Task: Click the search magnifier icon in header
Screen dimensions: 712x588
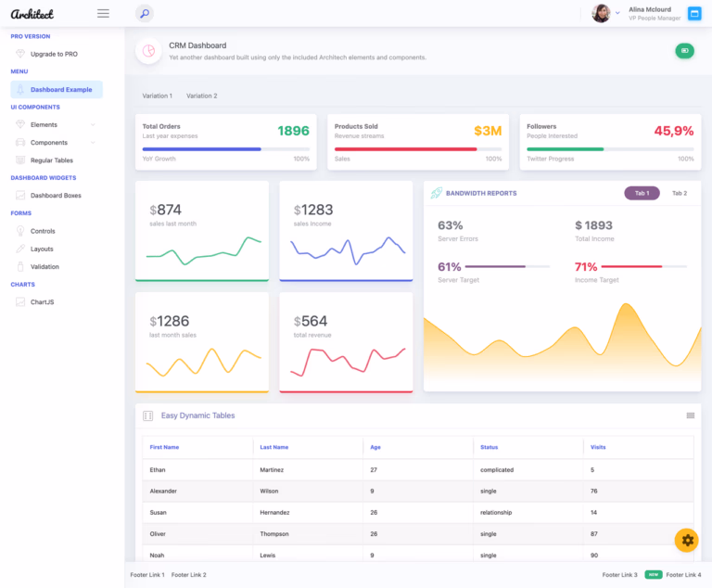Action: click(x=145, y=14)
